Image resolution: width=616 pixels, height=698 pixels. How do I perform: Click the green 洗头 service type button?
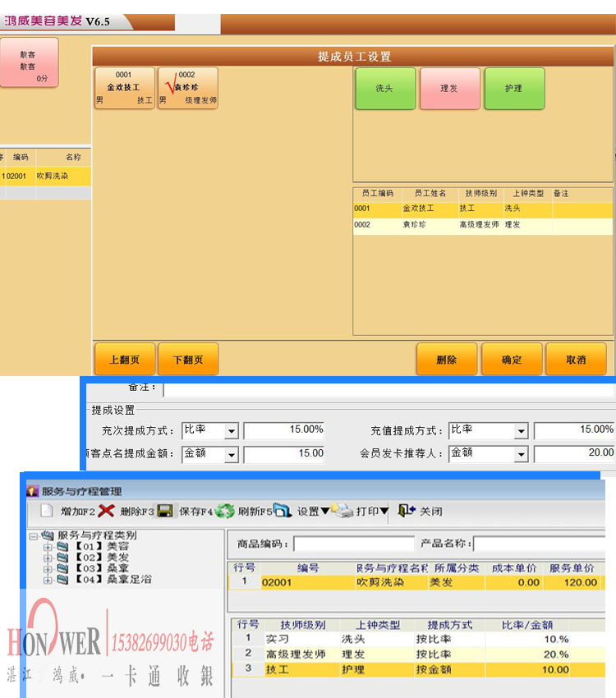[x=385, y=88]
